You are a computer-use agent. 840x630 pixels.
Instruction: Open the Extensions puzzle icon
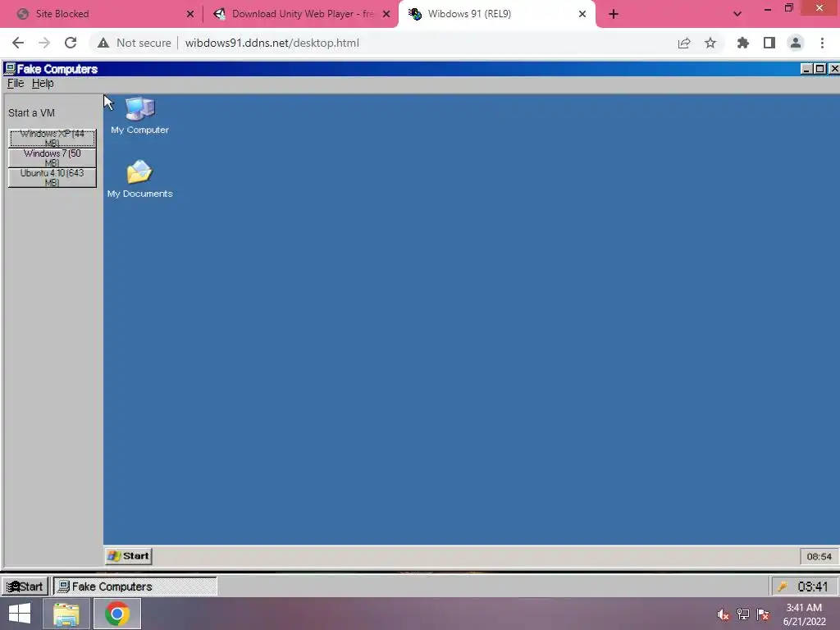pyautogui.click(x=743, y=43)
